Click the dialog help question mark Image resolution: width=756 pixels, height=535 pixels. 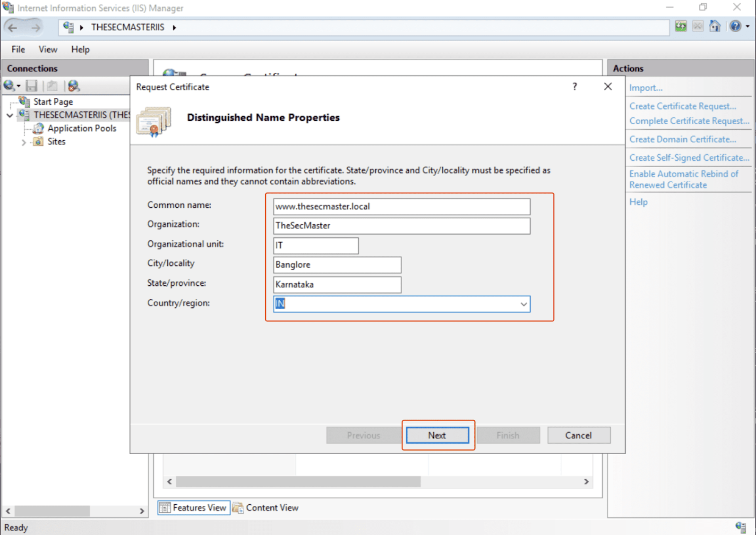pyautogui.click(x=575, y=86)
